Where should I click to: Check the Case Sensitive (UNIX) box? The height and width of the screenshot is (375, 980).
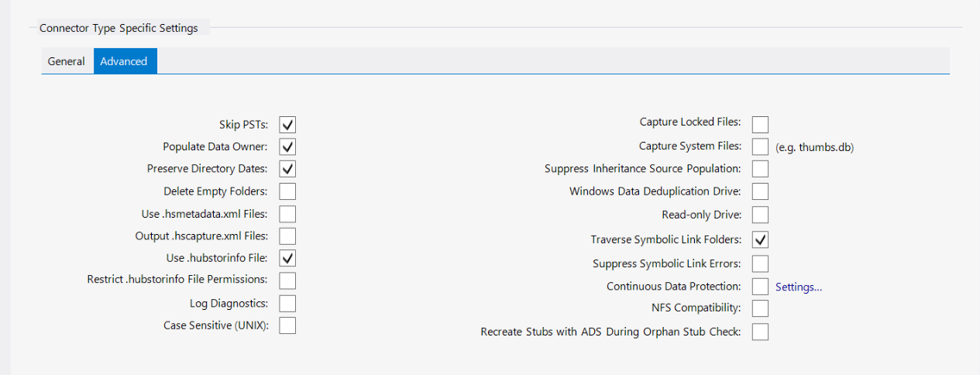pos(287,325)
